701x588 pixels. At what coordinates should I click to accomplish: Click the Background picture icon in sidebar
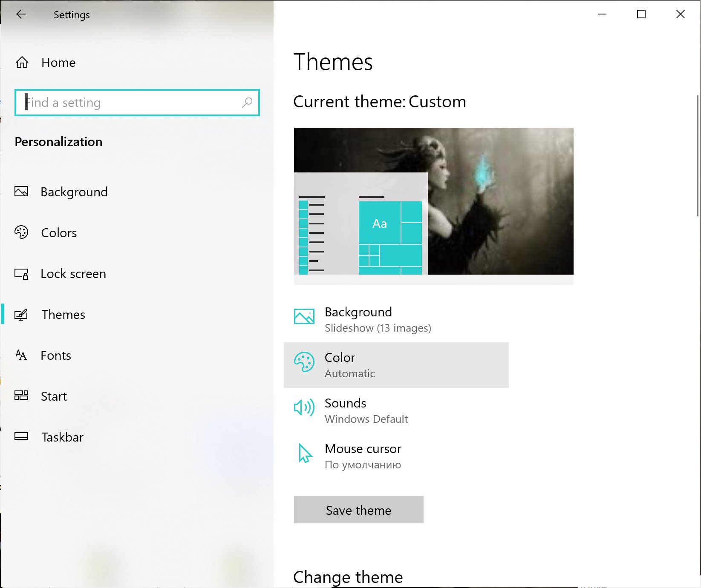21,192
